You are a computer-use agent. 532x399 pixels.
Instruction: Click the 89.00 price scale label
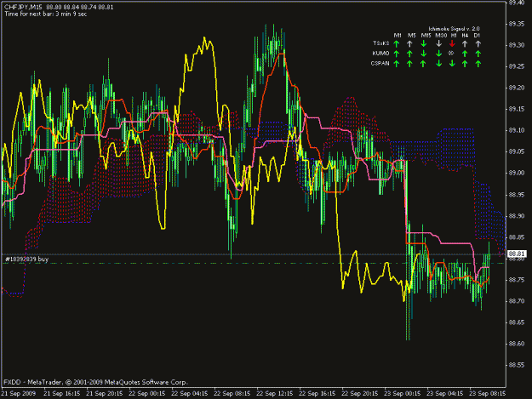[x=517, y=173]
